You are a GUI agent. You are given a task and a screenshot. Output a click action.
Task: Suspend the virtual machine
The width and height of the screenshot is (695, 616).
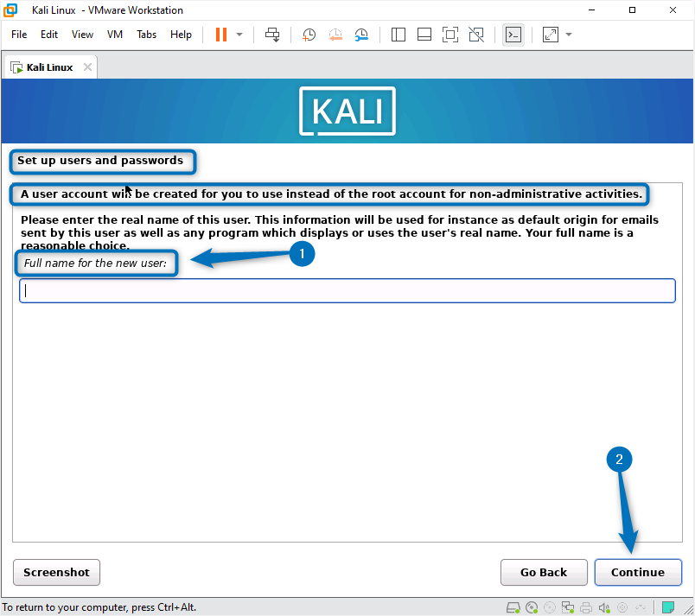click(223, 35)
